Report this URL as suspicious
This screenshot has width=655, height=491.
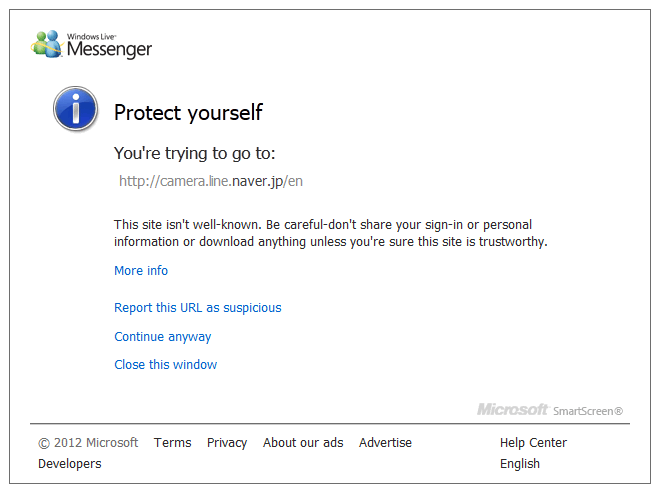[x=198, y=308]
